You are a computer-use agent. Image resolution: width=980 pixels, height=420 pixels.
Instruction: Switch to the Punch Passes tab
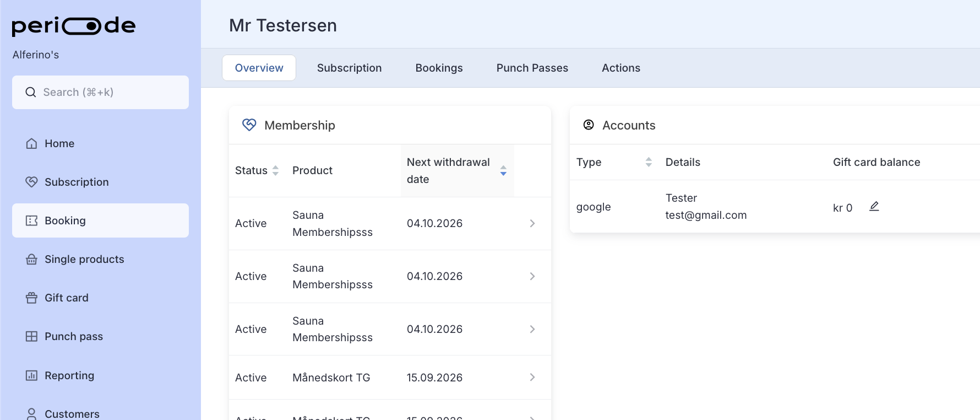point(532,68)
